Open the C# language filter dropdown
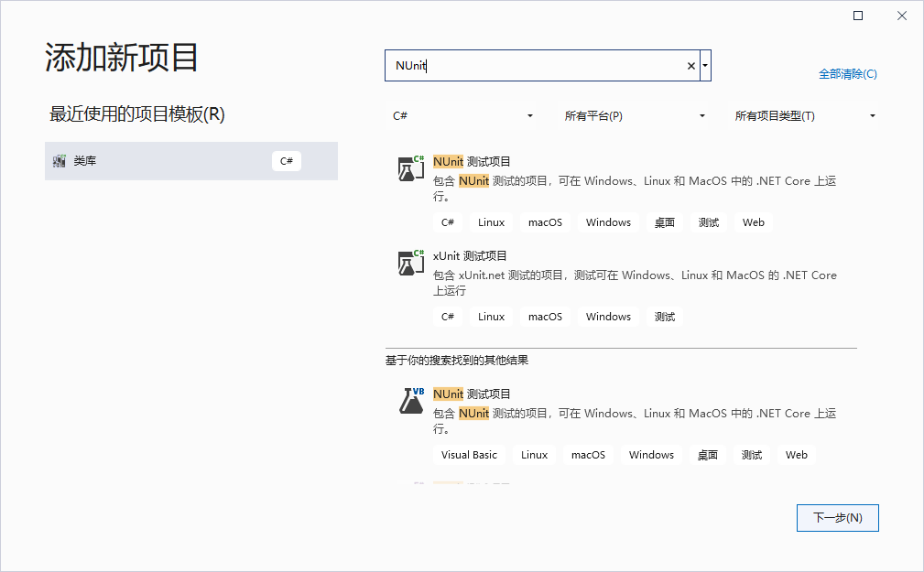This screenshot has width=924, height=572. pyautogui.click(x=462, y=115)
